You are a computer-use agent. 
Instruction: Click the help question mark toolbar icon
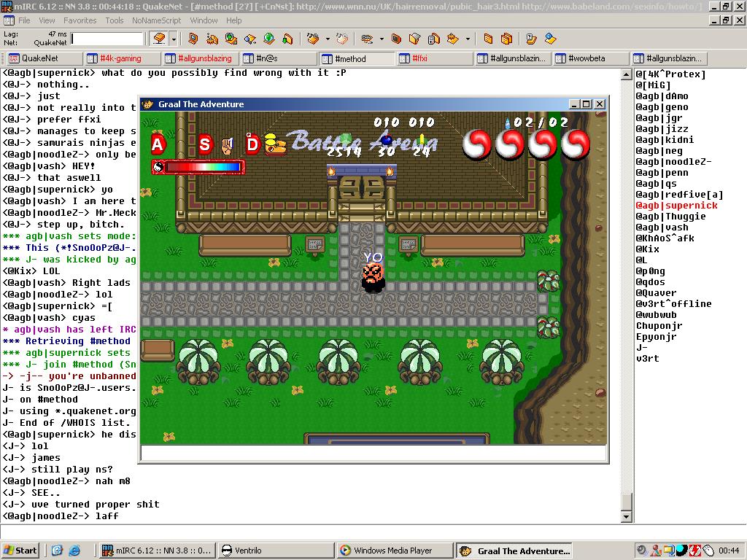click(x=531, y=39)
